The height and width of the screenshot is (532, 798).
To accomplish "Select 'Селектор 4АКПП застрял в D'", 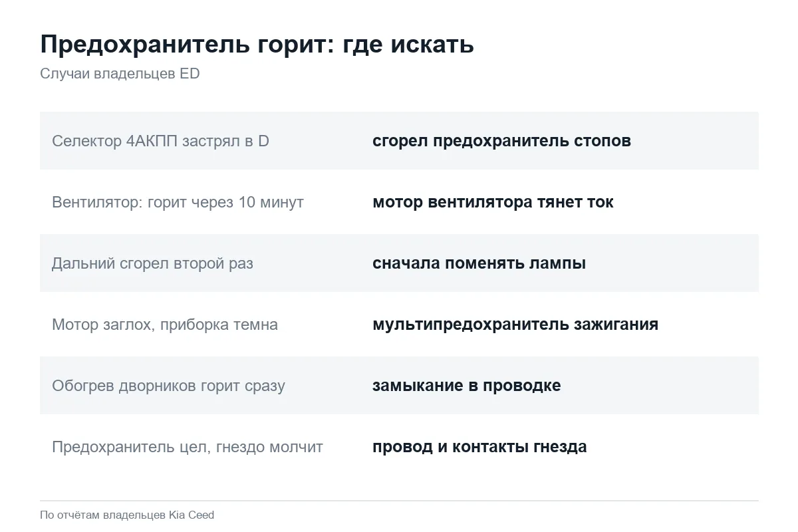I will [160, 141].
